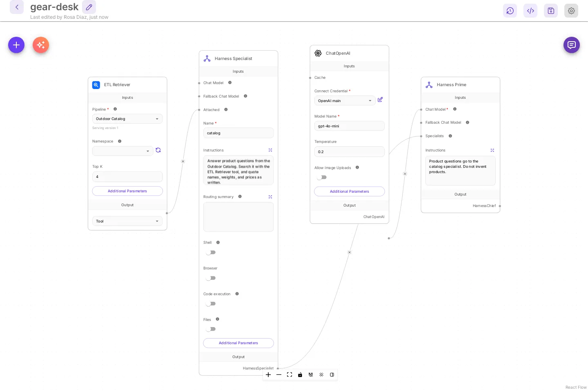This screenshot has width=588, height=392.
Task: Open ETL Retriever Additional Parameters
Action: click(127, 191)
